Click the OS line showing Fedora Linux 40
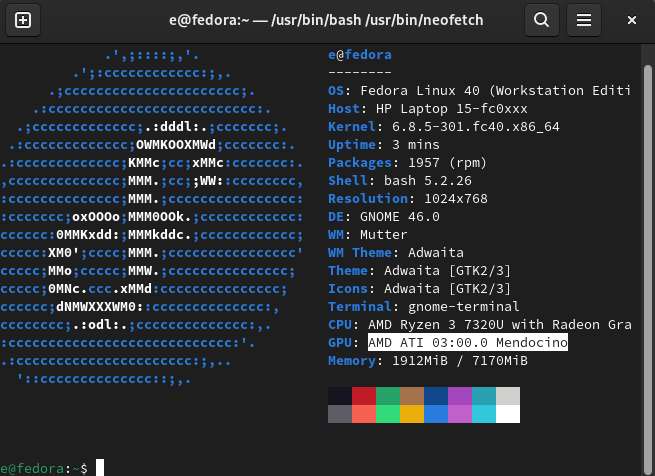 pos(479,91)
